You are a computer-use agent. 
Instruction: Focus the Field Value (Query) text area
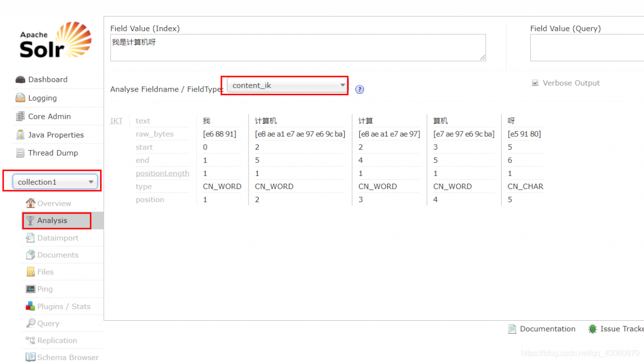tap(587, 48)
